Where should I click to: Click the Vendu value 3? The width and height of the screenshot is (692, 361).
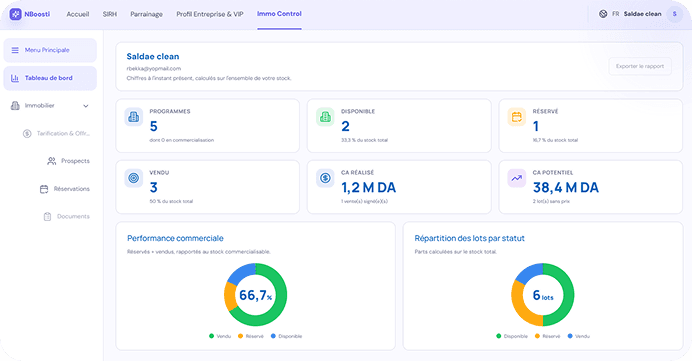click(x=154, y=188)
